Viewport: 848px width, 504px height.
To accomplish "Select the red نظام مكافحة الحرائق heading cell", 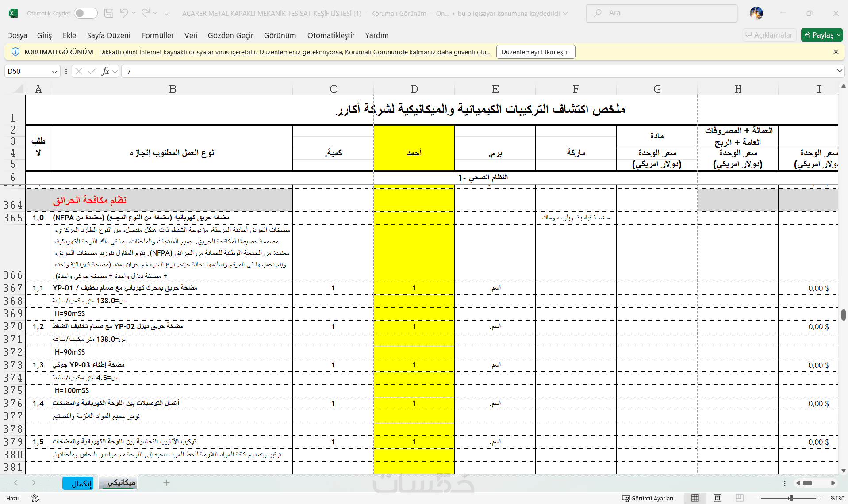I will coord(172,200).
